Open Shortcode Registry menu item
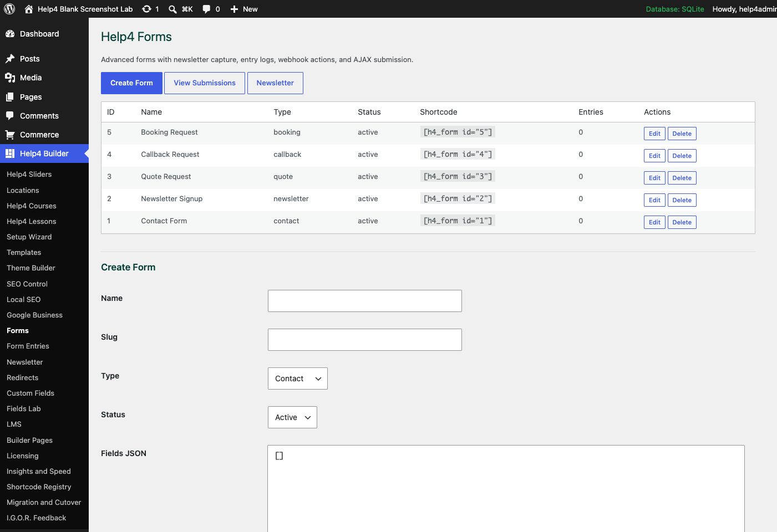 39,487
